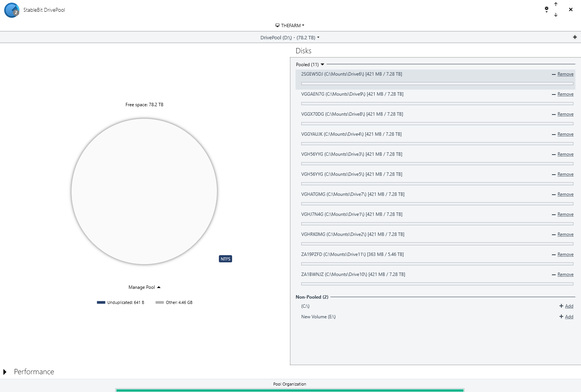Click the up arrow in the title bar

tap(556, 4)
